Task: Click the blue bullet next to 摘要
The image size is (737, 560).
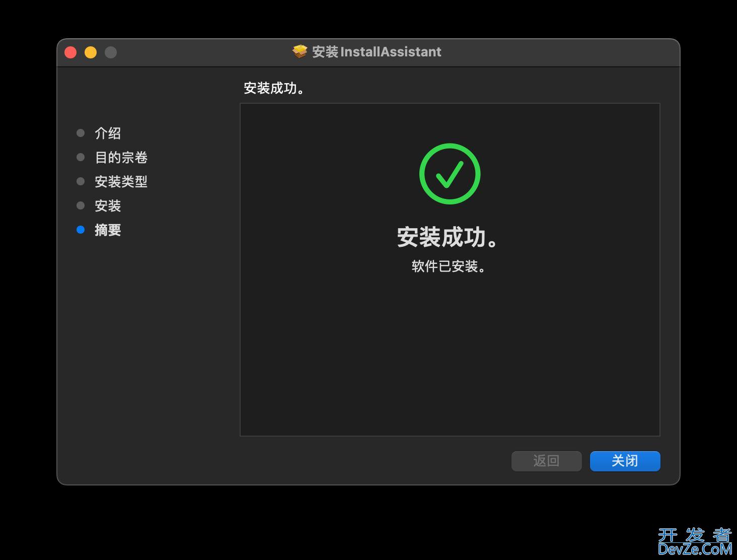Action: 81,230
